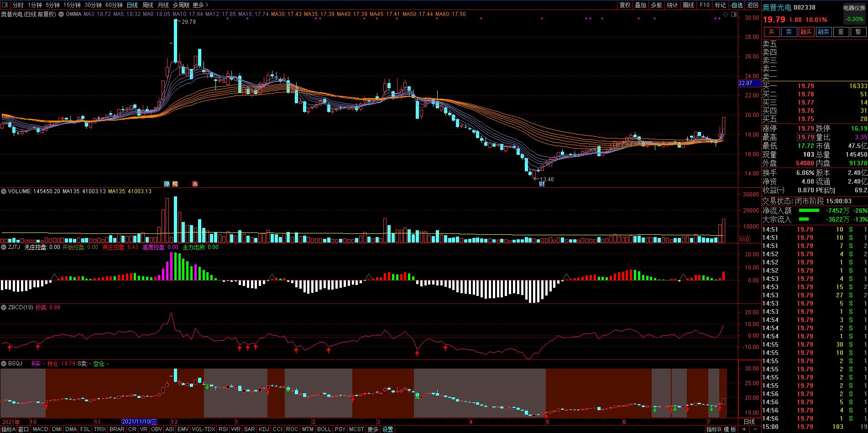The image size is (868, 433).
Task: Click the blue 卖 sell button
Action: click(x=789, y=32)
